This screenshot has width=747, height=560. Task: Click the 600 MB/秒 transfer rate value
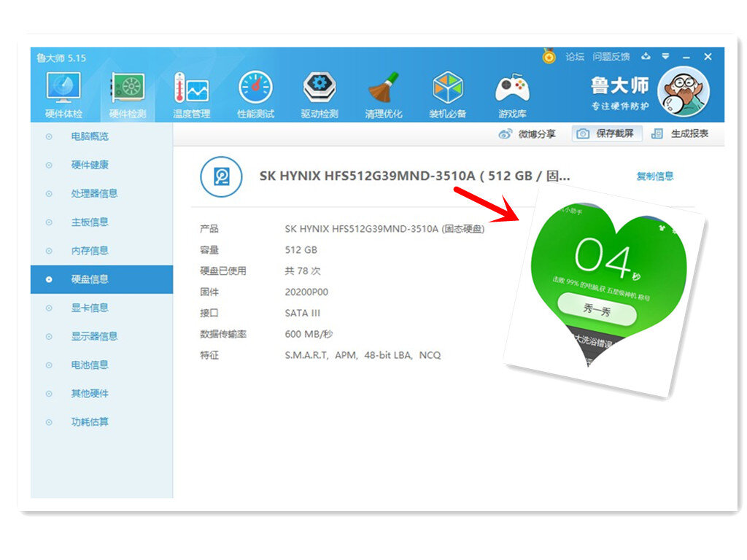309,334
